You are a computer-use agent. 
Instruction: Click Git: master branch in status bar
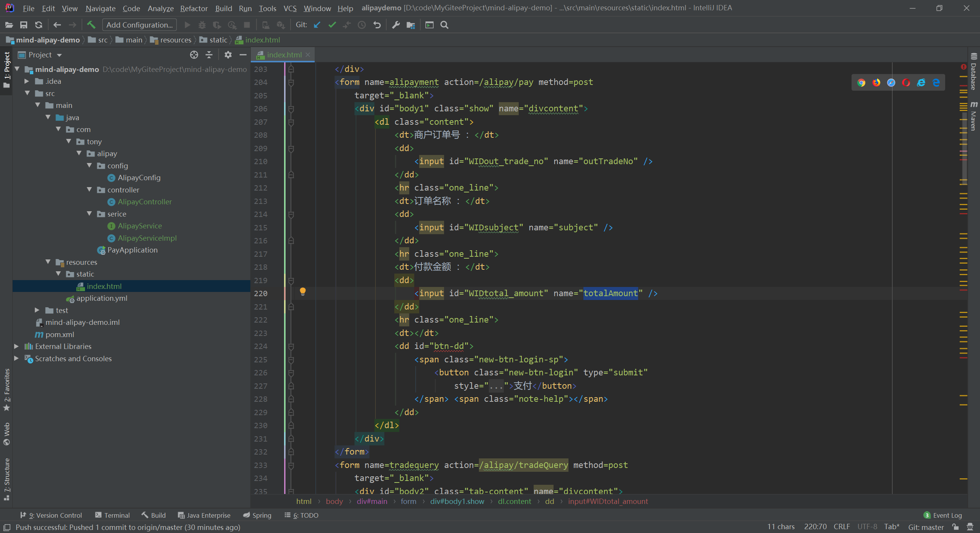[x=926, y=527]
